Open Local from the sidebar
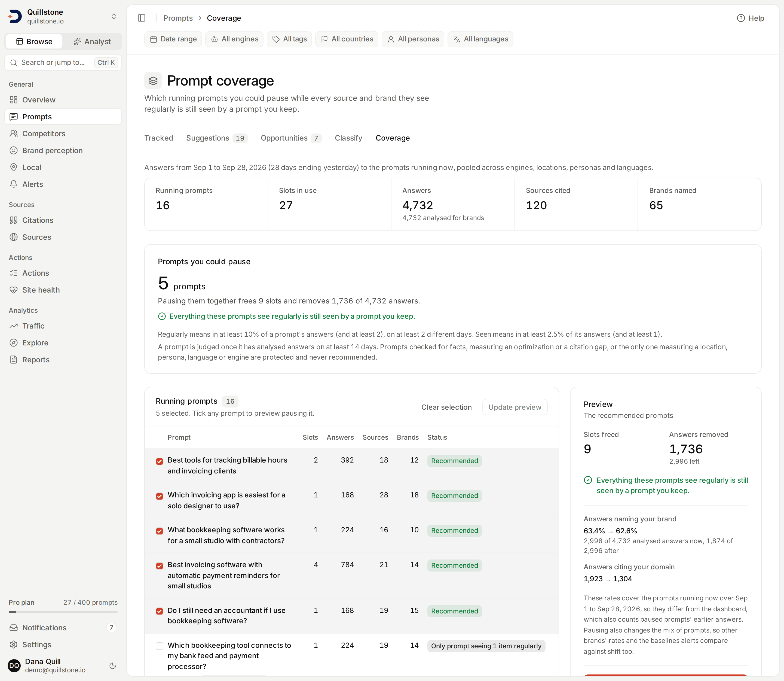 (x=63, y=167)
